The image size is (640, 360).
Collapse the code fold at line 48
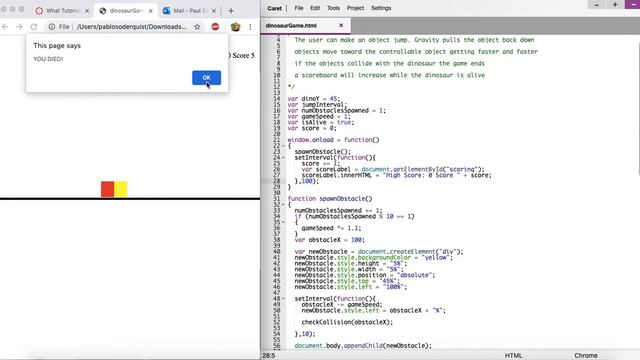pos(283,299)
